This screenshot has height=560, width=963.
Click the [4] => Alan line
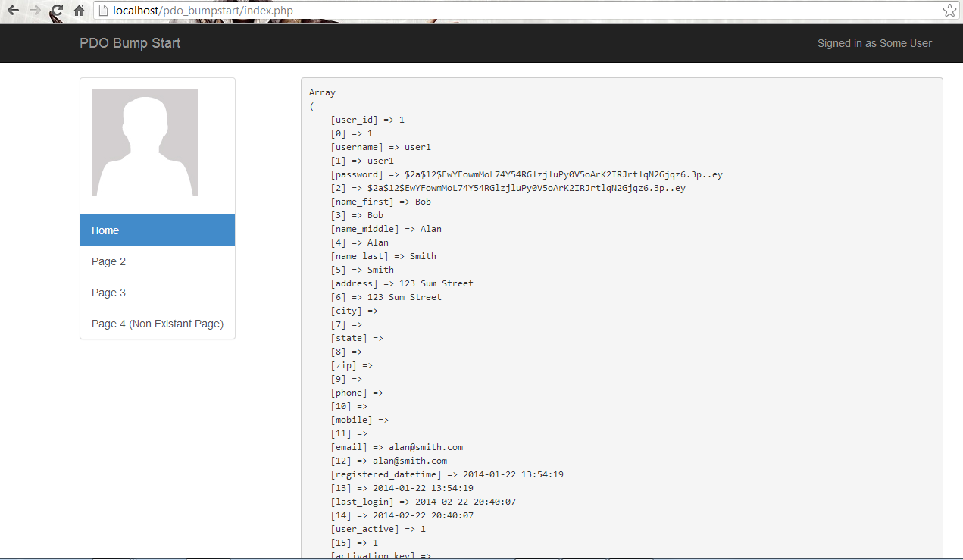[359, 242]
